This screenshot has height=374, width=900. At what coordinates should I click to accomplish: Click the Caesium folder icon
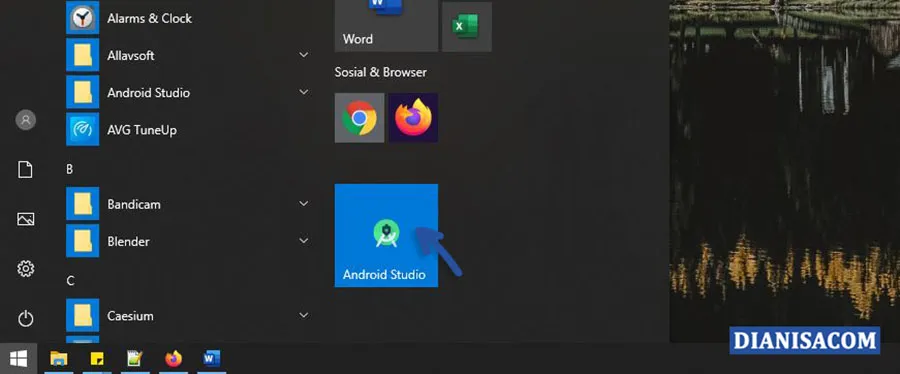[x=83, y=315]
